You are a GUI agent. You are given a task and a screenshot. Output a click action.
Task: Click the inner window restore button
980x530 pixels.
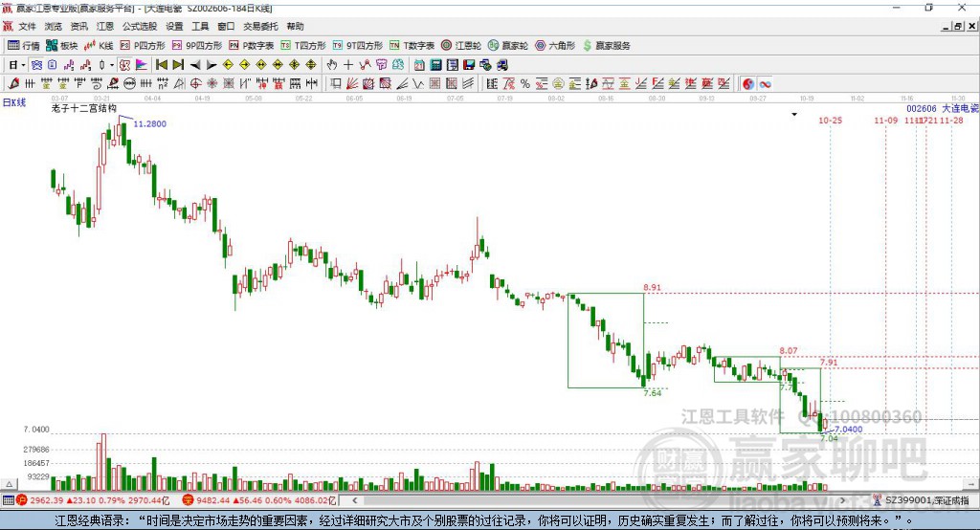pyautogui.click(x=958, y=26)
